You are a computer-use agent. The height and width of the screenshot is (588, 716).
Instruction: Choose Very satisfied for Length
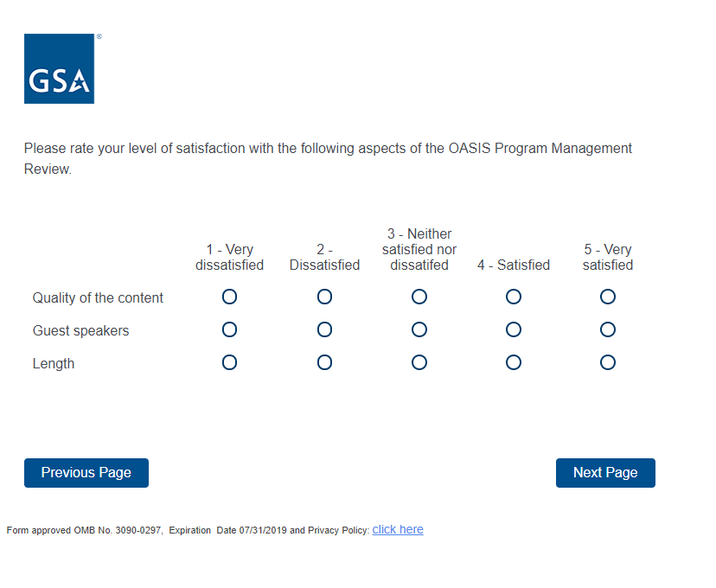pyautogui.click(x=608, y=362)
